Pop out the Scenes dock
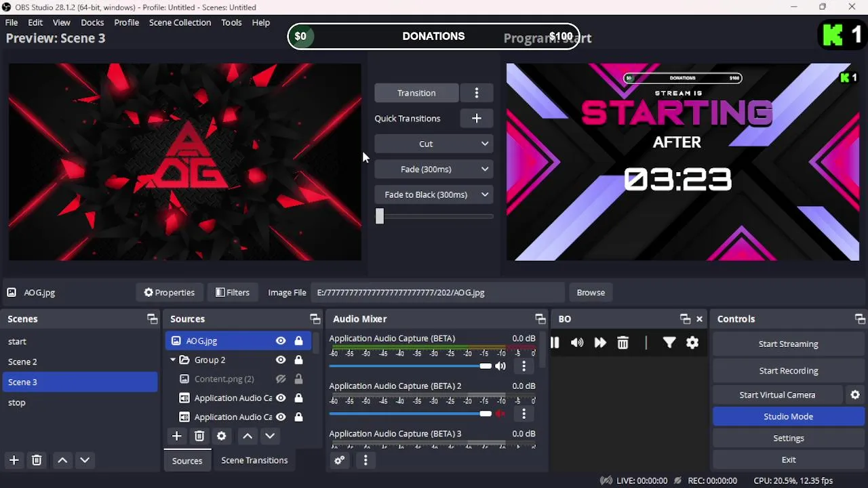Image resolution: width=868 pixels, height=488 pixels. pyautogui.click(x=152, y=319)
